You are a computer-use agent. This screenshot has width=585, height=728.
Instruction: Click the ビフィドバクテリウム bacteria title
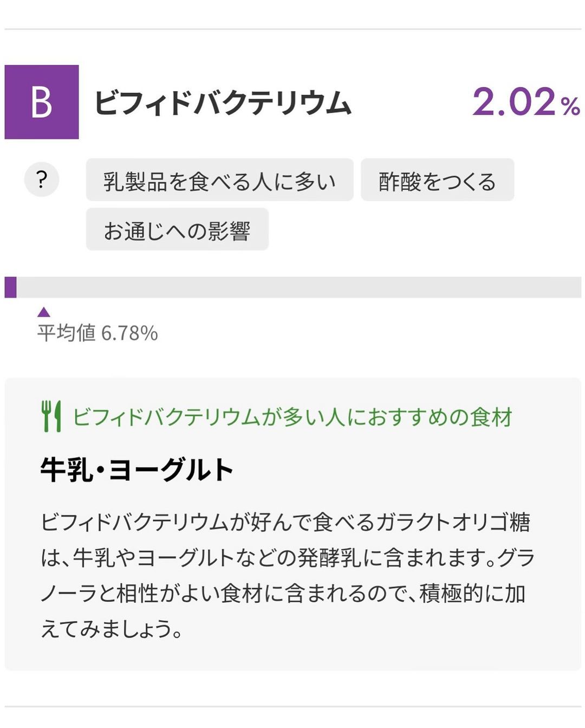tap(223, 102)
